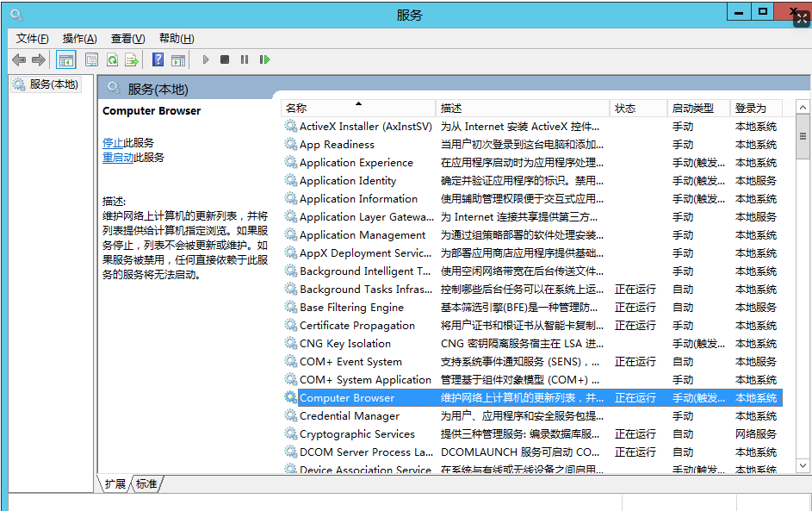Go back using the toolbar arrow
The width and height of the screenshot is (812, 511).
click(x=19, y=60)
